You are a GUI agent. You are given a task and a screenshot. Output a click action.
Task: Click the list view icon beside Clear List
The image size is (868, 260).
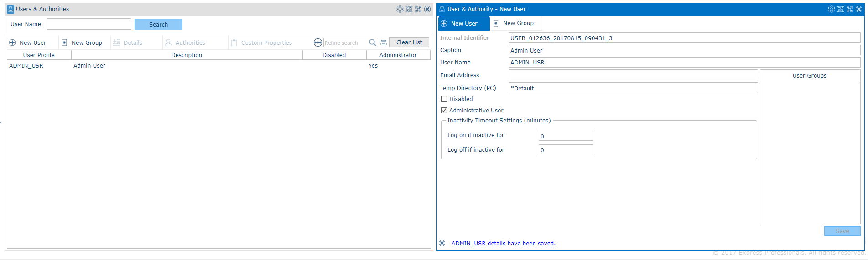384,42
